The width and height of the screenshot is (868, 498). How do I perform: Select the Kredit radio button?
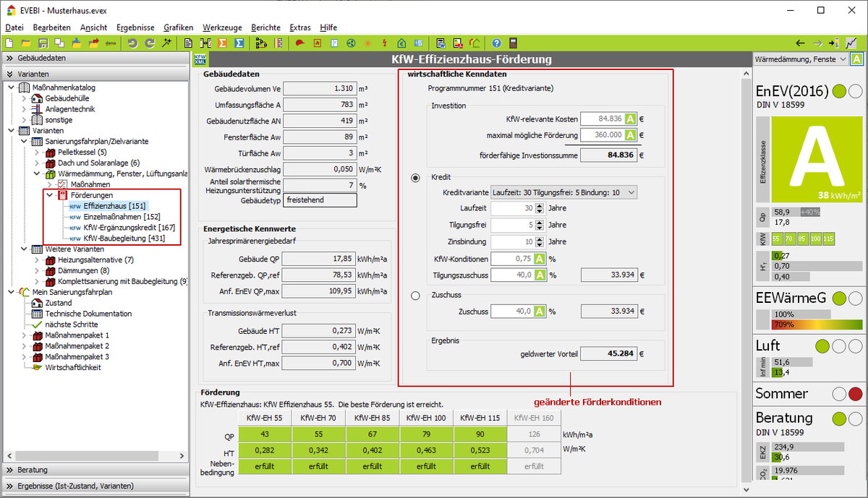coord(415,178)
